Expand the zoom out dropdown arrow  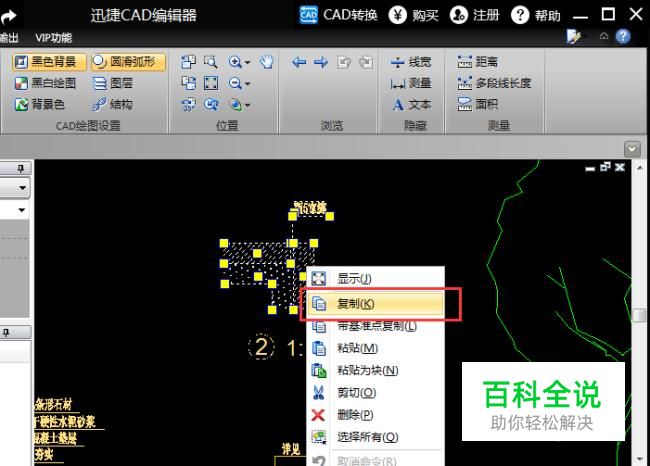[247, 84]
